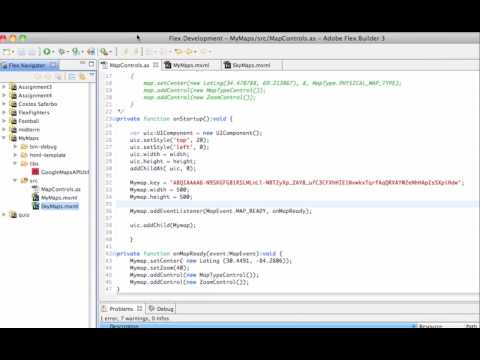Open the Debug tab in bottom panel
This screenshot has width=480, height=360.
point(161,309)
